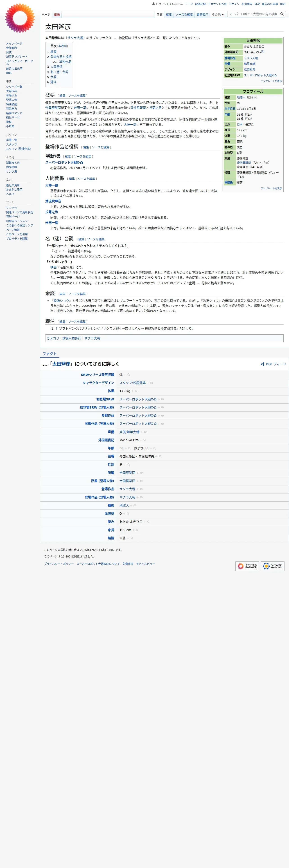Click eye icon in キャラクターデザイン row

click(x=151, y=383)
